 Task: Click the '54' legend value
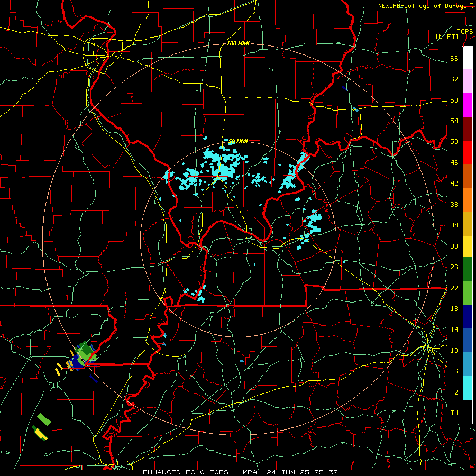point(454,121)
